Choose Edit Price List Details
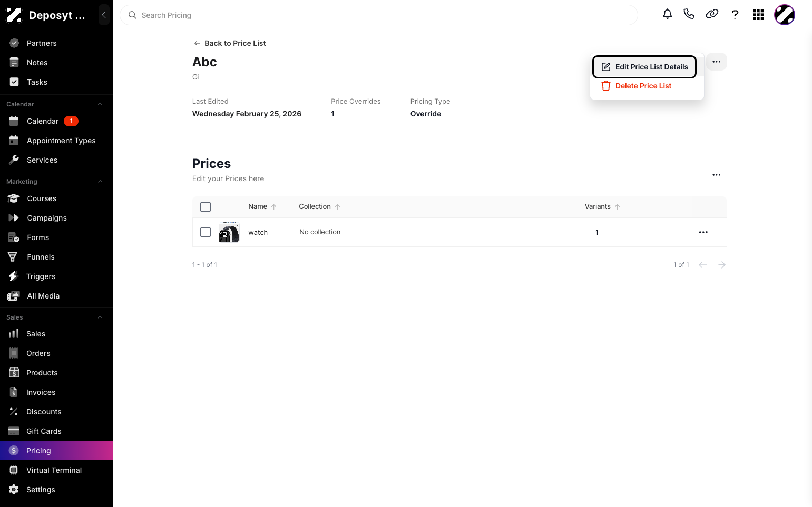 tap(644, 67)
